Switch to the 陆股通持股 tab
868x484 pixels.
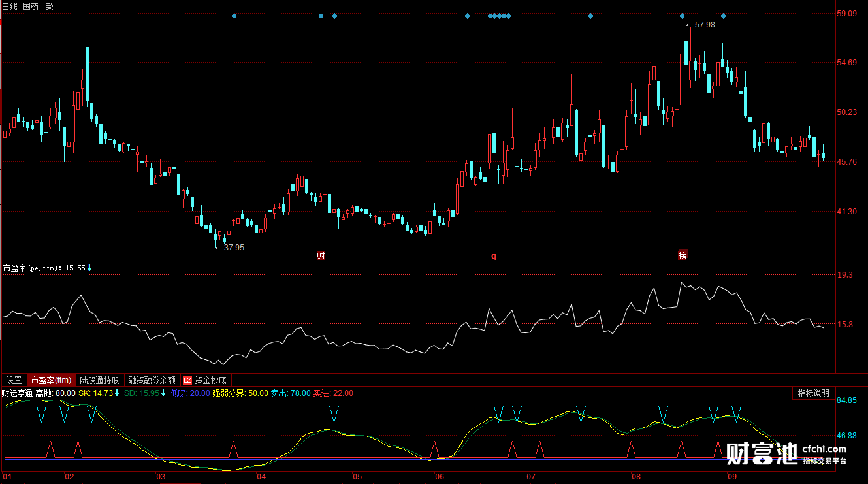point(100,380)
